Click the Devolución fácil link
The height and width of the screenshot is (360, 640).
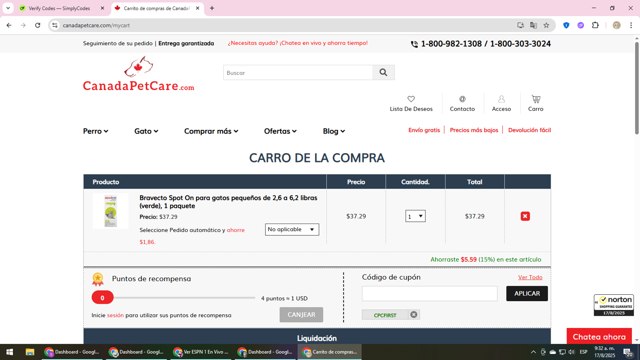[529, 130]
